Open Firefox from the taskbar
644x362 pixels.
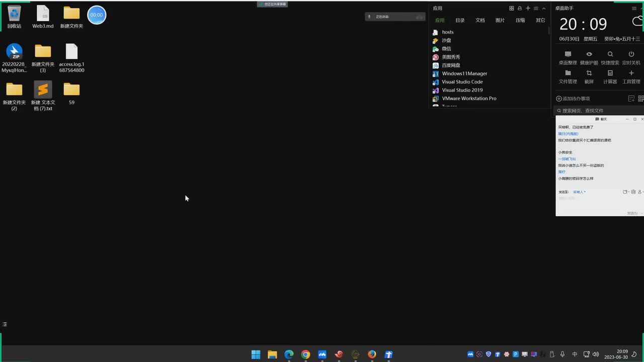pos(372,354)
